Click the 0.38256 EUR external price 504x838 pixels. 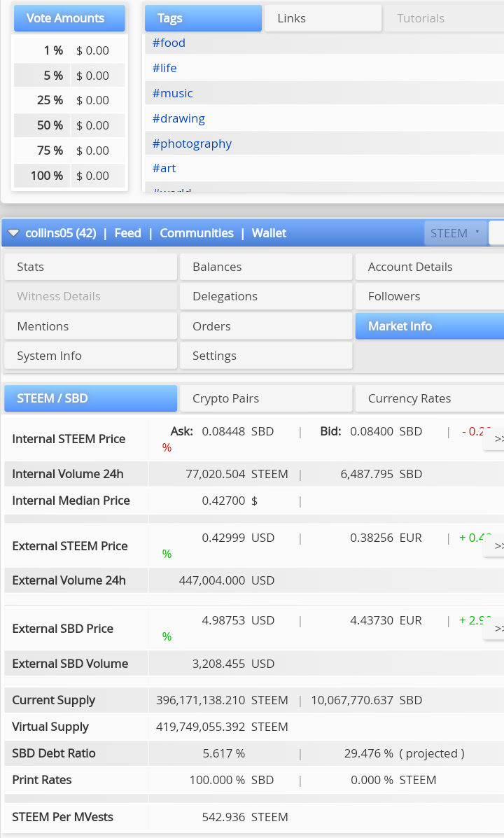386,538
